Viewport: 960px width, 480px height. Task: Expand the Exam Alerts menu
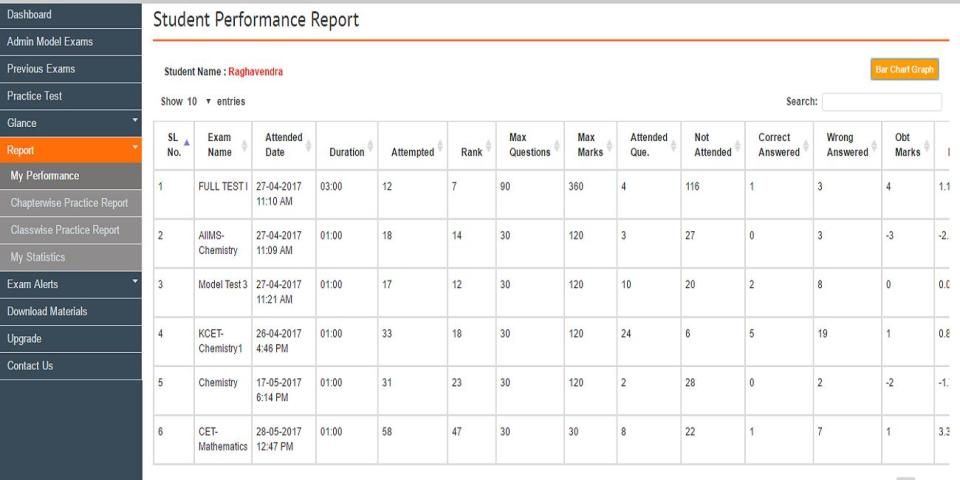pyautogui.click(x=72, y=284)
